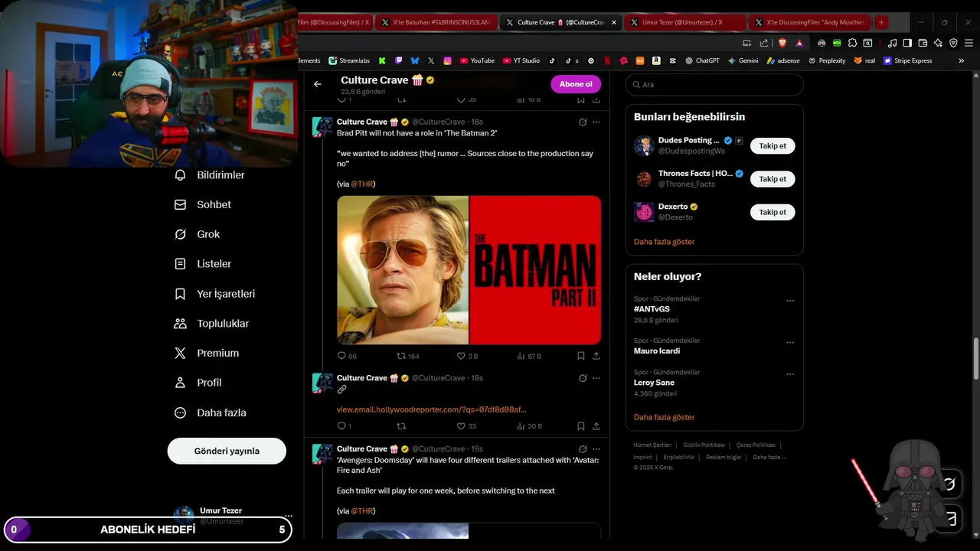Click Gönderi yayınla post button

click(x=227, y=451)
